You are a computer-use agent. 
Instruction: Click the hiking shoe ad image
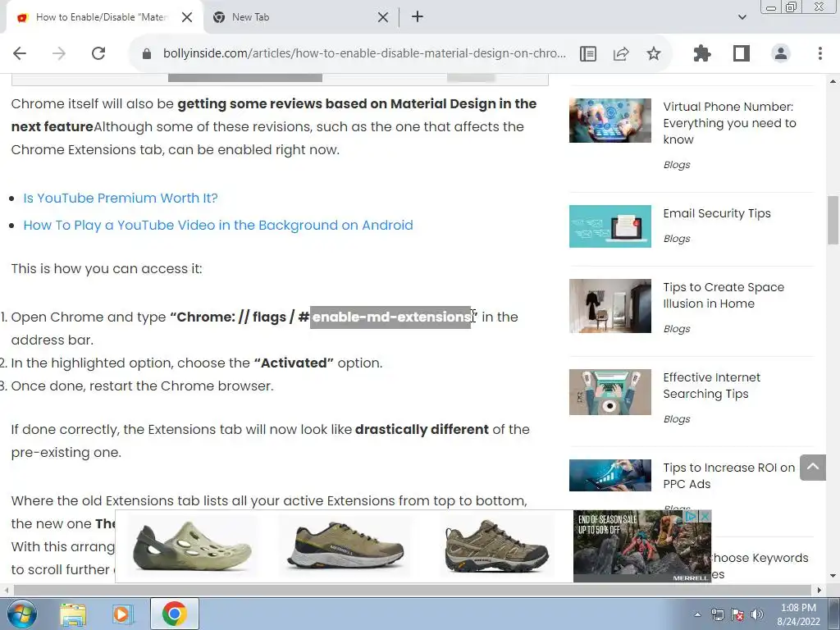coord(496,546)
